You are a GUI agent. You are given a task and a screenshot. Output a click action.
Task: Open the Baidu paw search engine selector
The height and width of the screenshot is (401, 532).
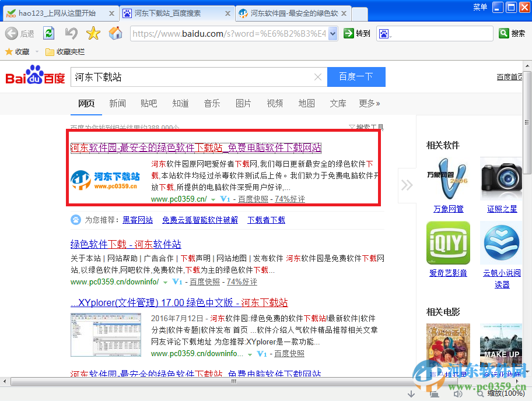[x=385, y=34]
